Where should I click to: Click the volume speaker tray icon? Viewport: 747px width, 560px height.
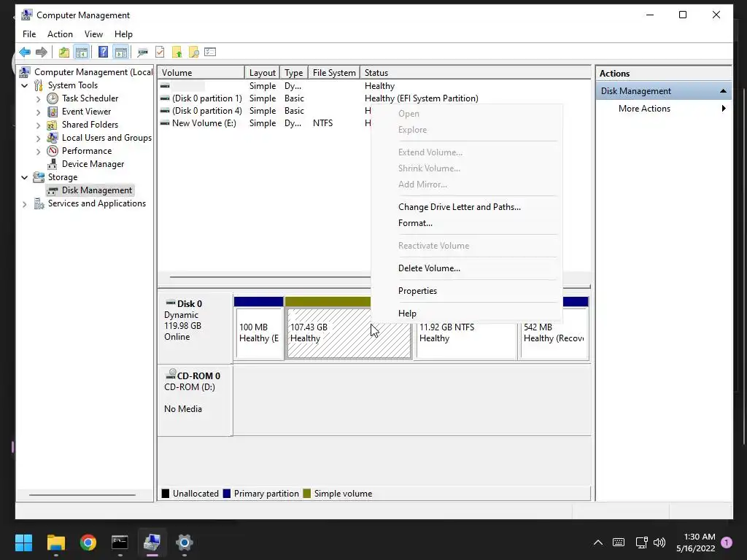coord(659,542)
